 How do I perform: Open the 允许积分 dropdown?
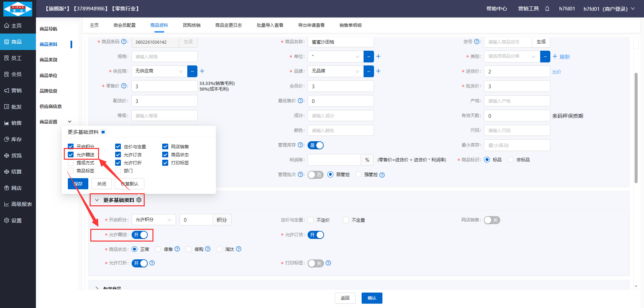(x=153, y=220)
